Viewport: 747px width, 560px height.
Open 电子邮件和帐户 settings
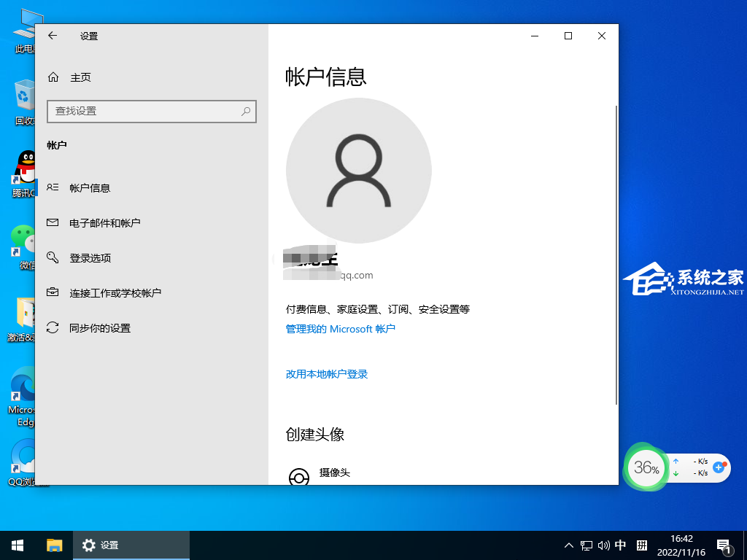point(104,223)
